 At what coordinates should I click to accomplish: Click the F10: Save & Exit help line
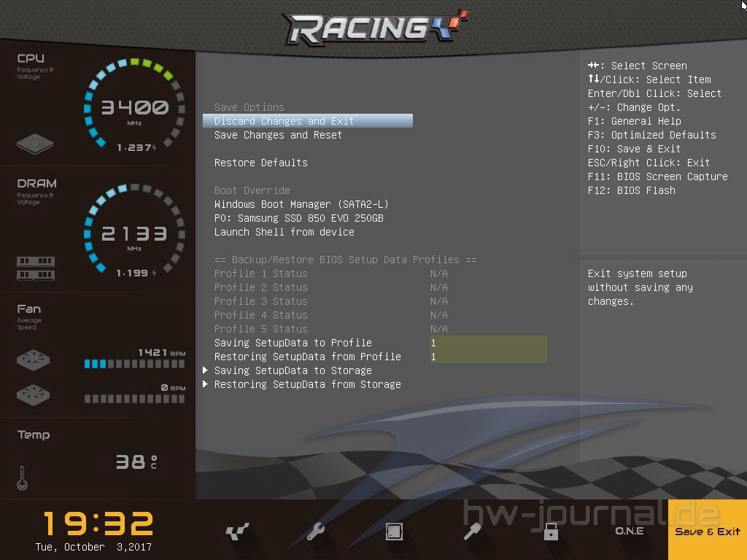click(x=634, y=149)
